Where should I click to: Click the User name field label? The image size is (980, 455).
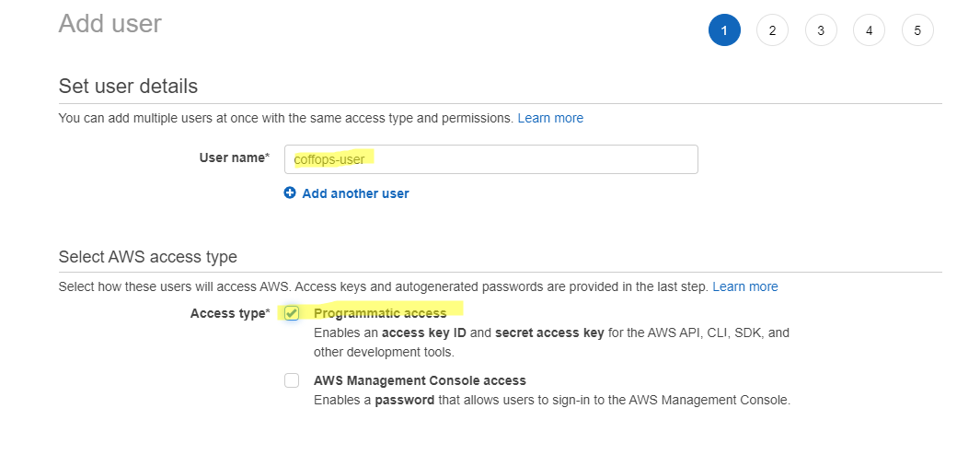click(x=234, y=157)
